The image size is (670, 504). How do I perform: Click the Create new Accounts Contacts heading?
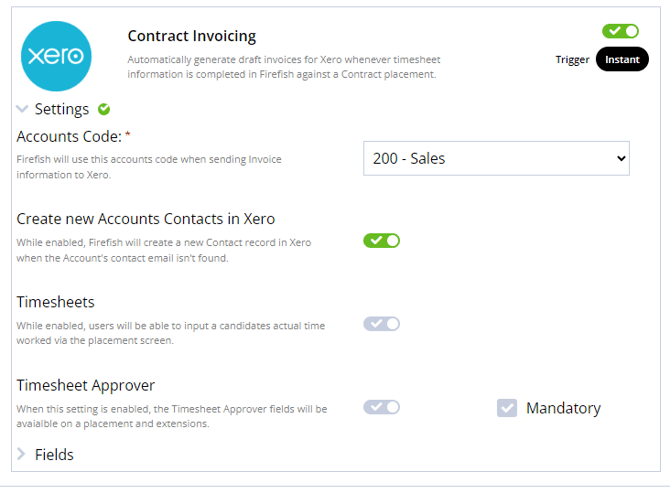[x=146, y=218]
